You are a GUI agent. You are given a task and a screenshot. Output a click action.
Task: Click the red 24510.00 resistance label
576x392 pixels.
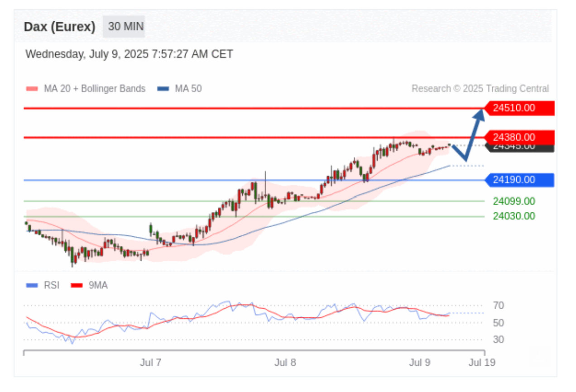pyautogui.click(x=519, y=108)
